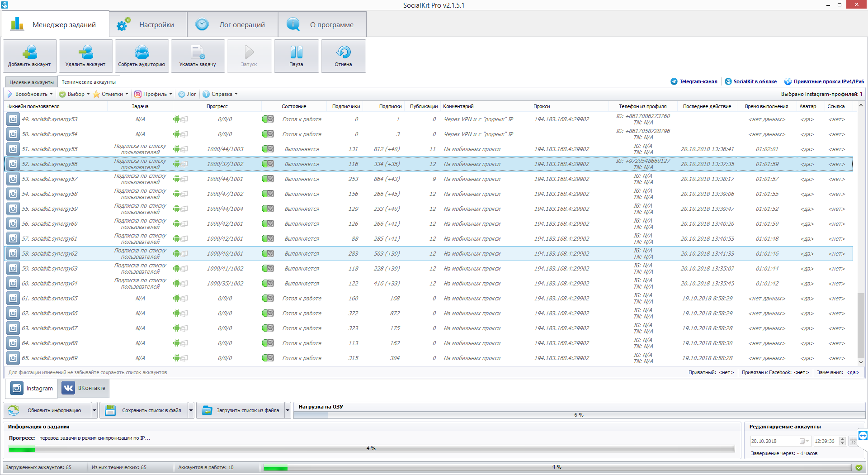Click time stepper arrow beside 12:39:36
Screen dimensions: 868x475
842,442
